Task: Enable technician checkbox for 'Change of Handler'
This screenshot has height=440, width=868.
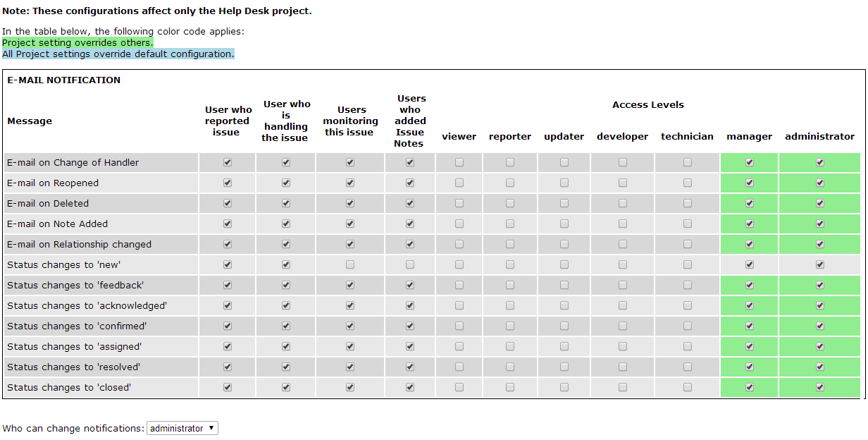Action: coord(688,162)
